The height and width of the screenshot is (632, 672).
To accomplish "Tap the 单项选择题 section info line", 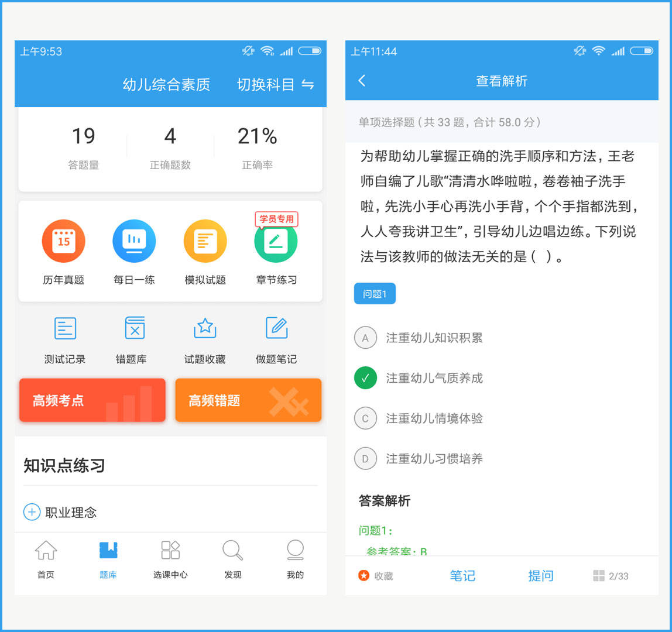I will pyautogui.click(x=449, y=122).
